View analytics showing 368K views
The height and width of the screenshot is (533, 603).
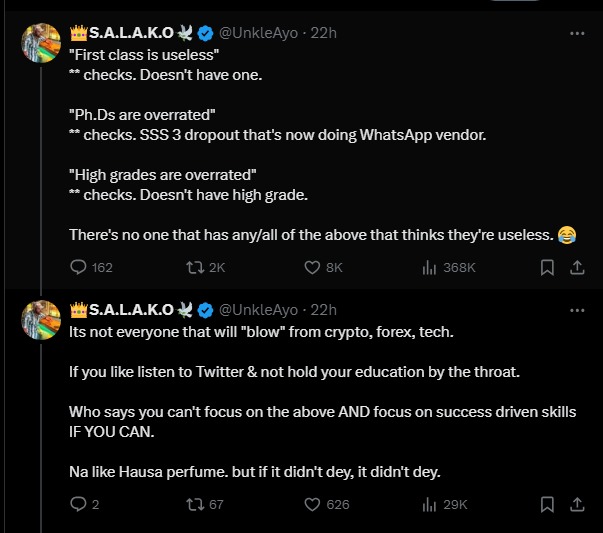431,267
